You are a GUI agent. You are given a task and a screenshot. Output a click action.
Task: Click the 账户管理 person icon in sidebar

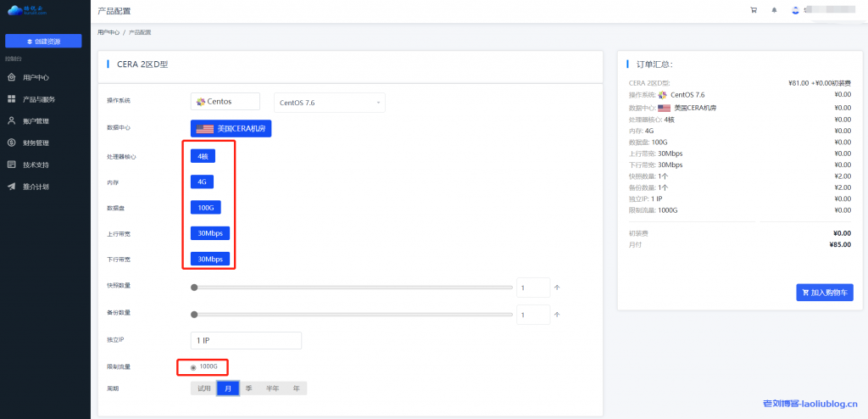11,121
